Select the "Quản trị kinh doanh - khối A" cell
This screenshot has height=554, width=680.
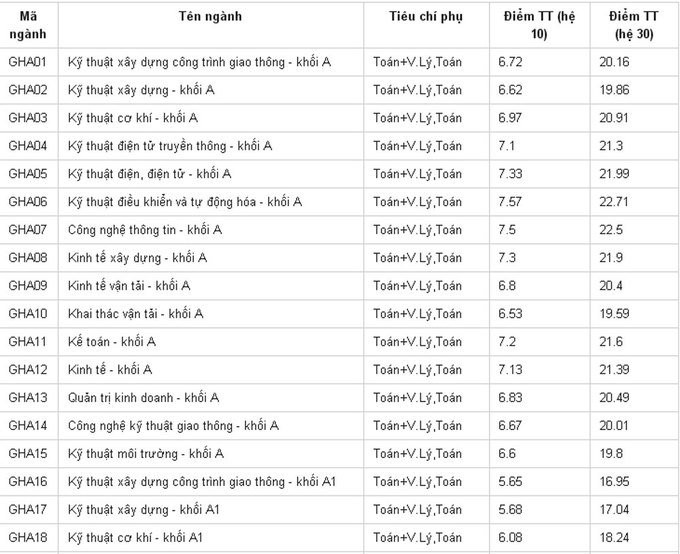coord(143,398)
